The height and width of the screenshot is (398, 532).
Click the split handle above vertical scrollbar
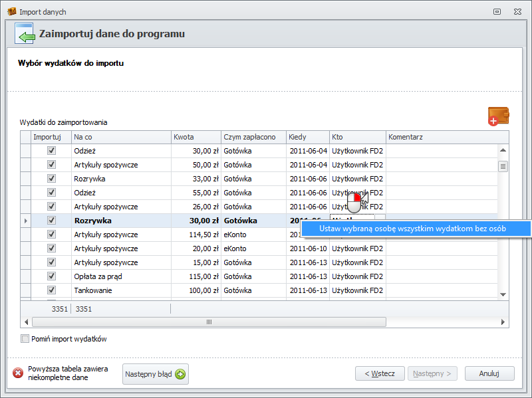pyautogui.click(x=503, y=136)
